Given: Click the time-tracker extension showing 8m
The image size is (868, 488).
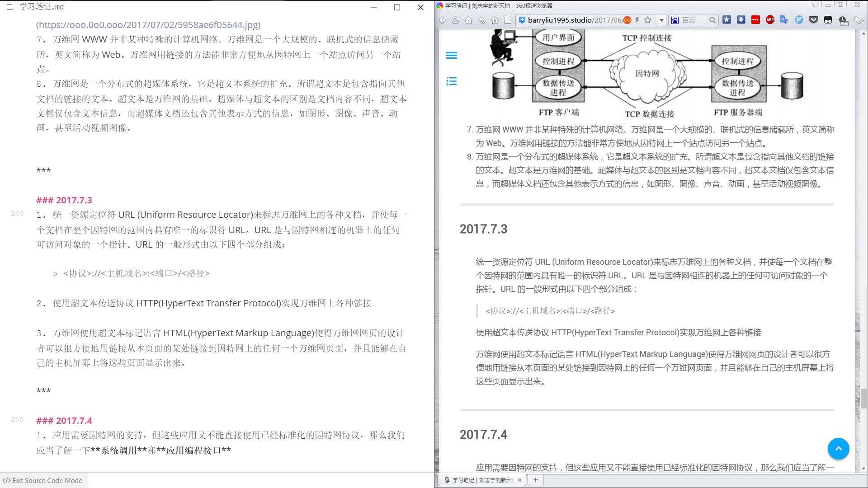Looking at the screenshot, I should pyautogui.click(x=842, y=20).
